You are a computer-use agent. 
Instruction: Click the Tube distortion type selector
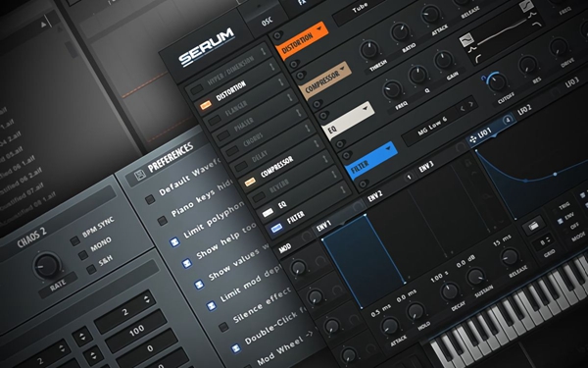pyautogui.click(x=361, y=8)
